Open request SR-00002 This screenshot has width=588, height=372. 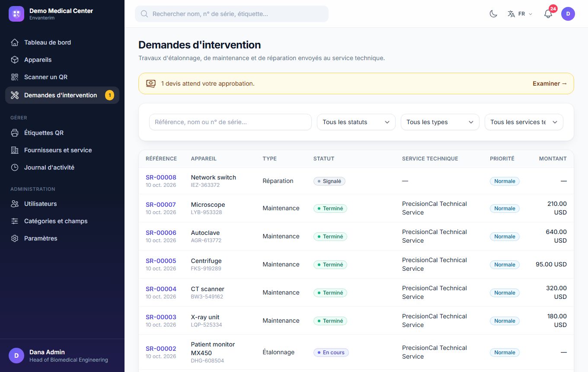pyautogui.click(x=161, y=349)
